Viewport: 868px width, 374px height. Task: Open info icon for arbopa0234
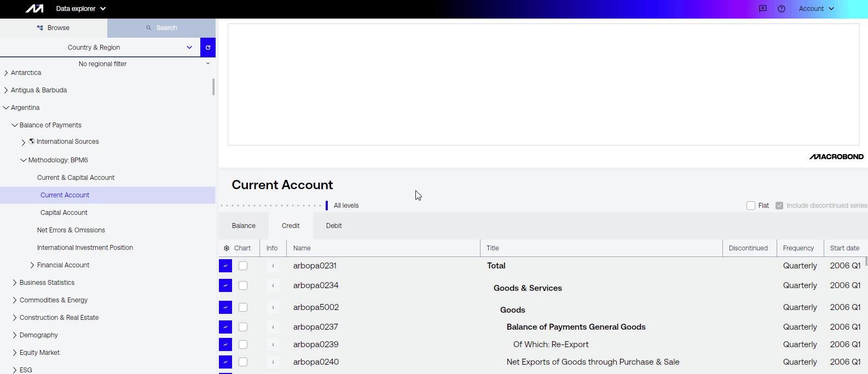[x=273, y=285]
